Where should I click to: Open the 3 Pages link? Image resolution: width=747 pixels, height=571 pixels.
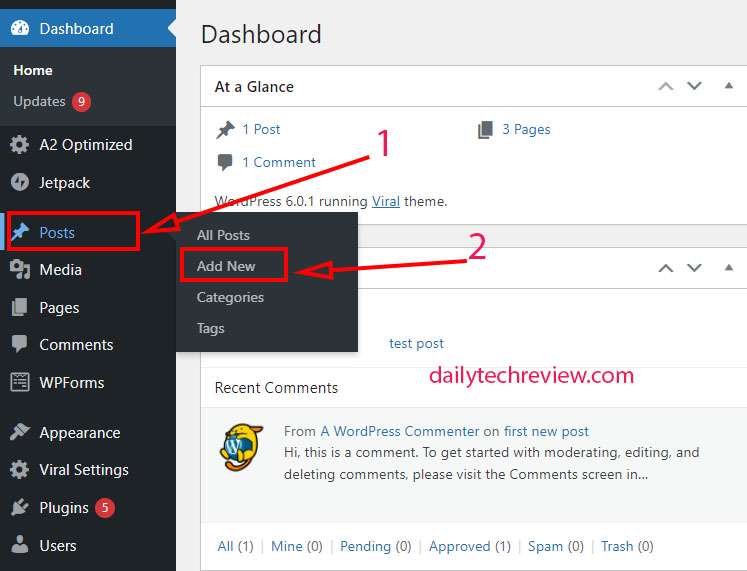(x=526, y=129)
